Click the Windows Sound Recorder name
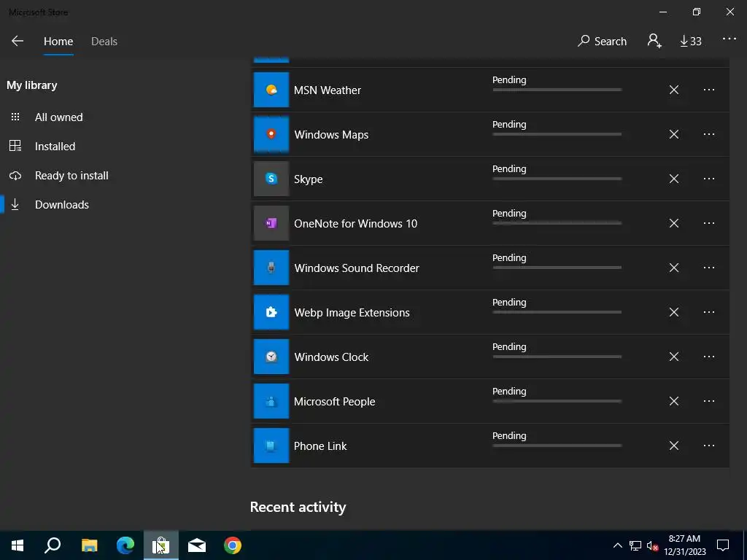This screenshot has height=560, width=747. pyautogui.click(x=356, y=268)
